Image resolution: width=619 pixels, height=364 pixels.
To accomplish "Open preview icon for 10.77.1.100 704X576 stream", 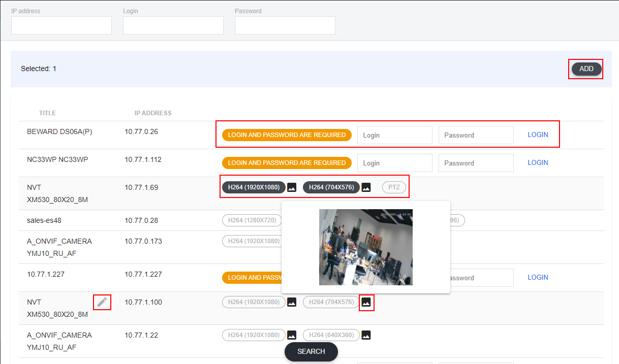I will 366,302.
